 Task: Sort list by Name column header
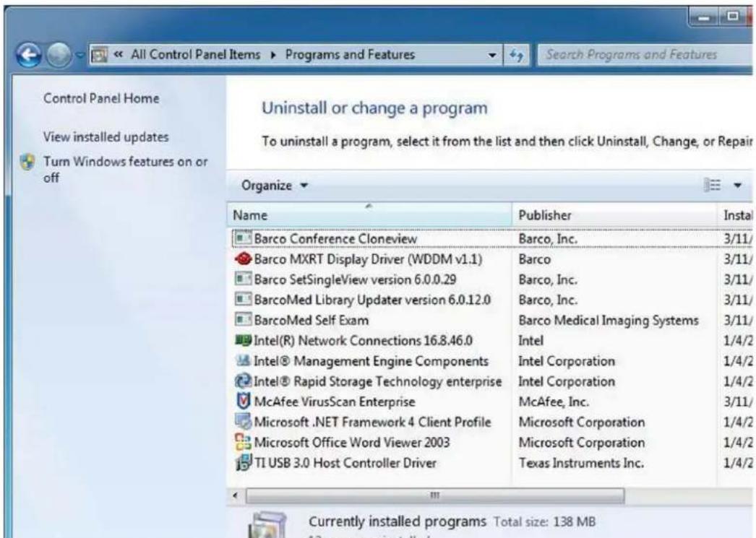369,214
